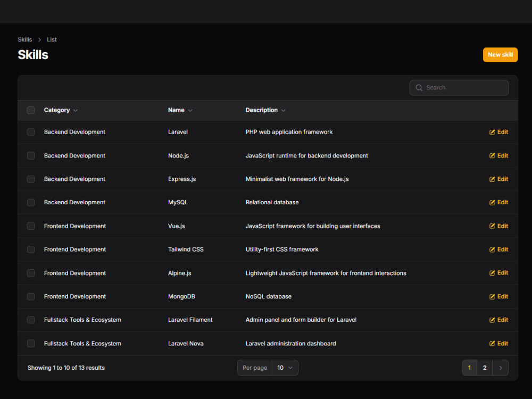Create a new skill
The image size is (532, 399).
click(500, 55)
